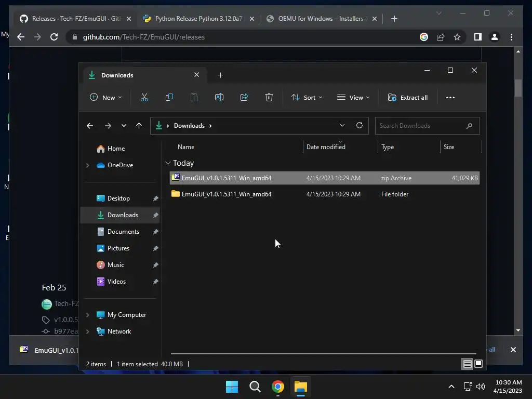Viewport: 532px width, 399px height.
Task: Go forward in File Explorer navigation
Action: pos(108,126)
